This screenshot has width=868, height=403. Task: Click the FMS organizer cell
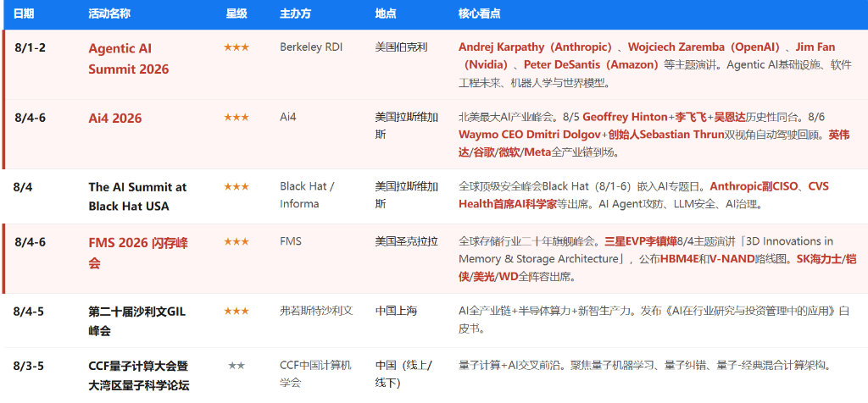point(291,241)
